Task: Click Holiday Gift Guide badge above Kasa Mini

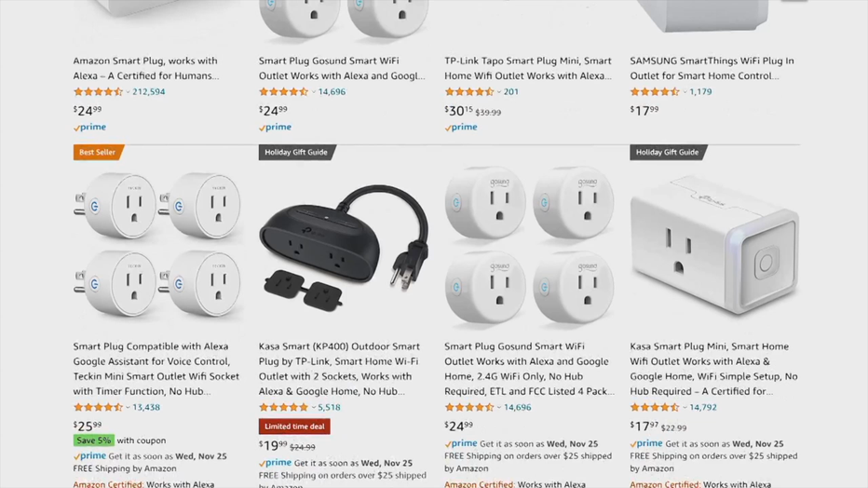Action: pos(667,152)
